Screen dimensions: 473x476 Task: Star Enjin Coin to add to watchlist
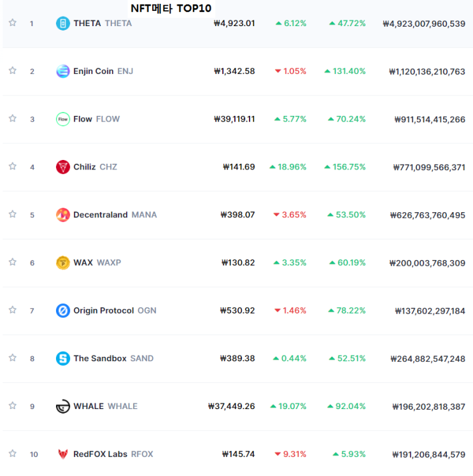(13, 71)
